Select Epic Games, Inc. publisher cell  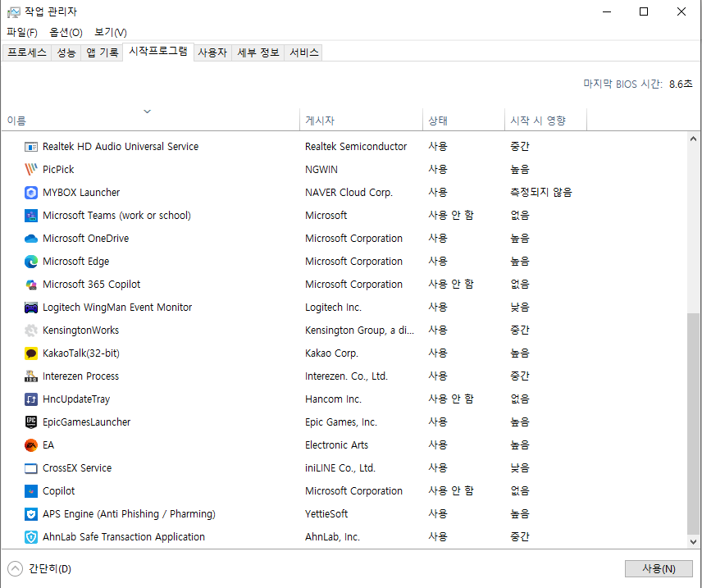(x=341, y=422)
